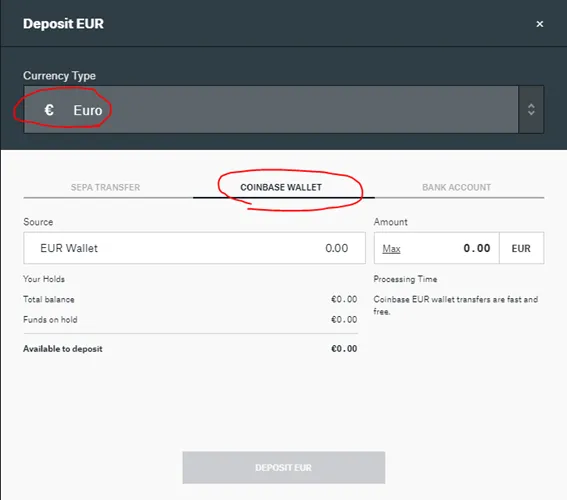This screenshot has height=500, width=567.
Task: Click the 'Deposit EUR' dialog title
Action: [63, 24]
